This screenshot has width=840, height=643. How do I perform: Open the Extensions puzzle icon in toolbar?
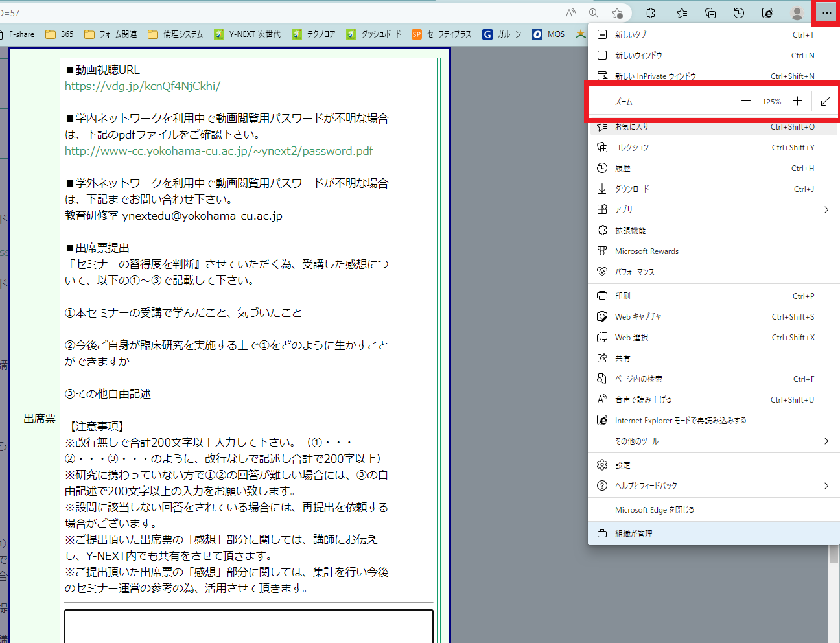(x=651, y=13)
